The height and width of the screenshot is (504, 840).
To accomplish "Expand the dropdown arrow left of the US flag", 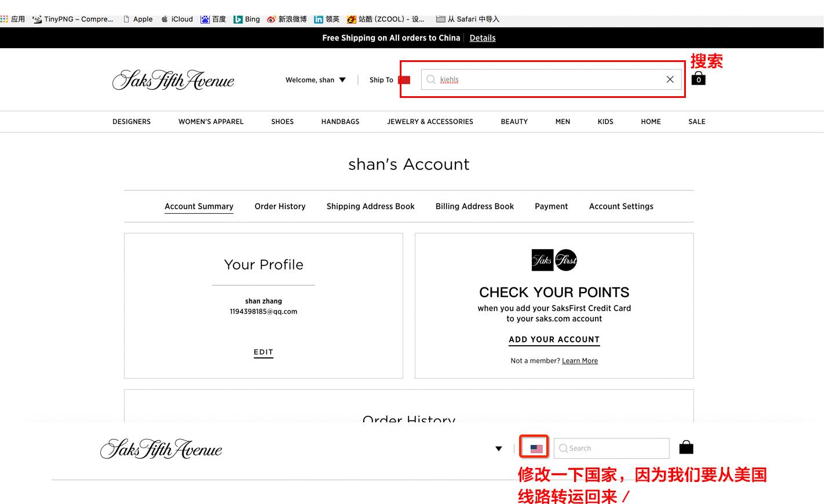I will 499,448.
